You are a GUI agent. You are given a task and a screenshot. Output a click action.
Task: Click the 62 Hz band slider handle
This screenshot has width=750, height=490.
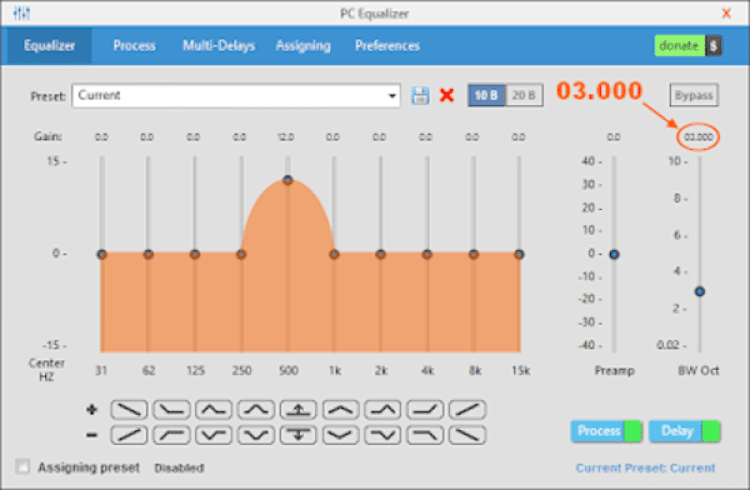pos(148,254)
